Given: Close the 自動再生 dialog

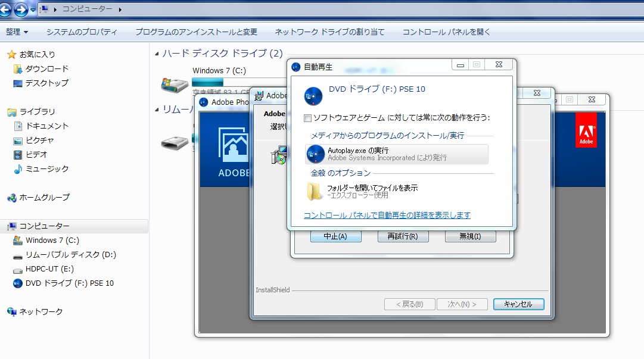Looking at the screenshot, I should (499, 65).
